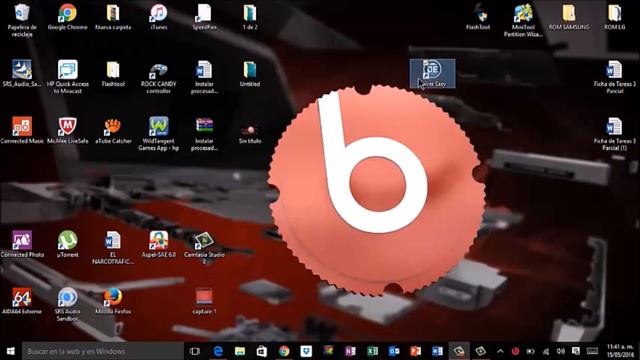Open the EL NARCOTRAFIC... Word document
Screen dimensions: 640x360
tap(113, 247)
